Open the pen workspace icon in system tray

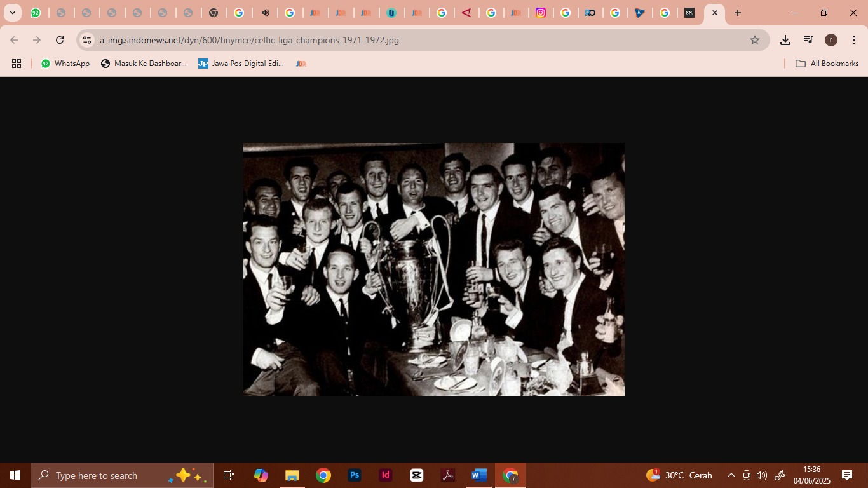[780, 475]
